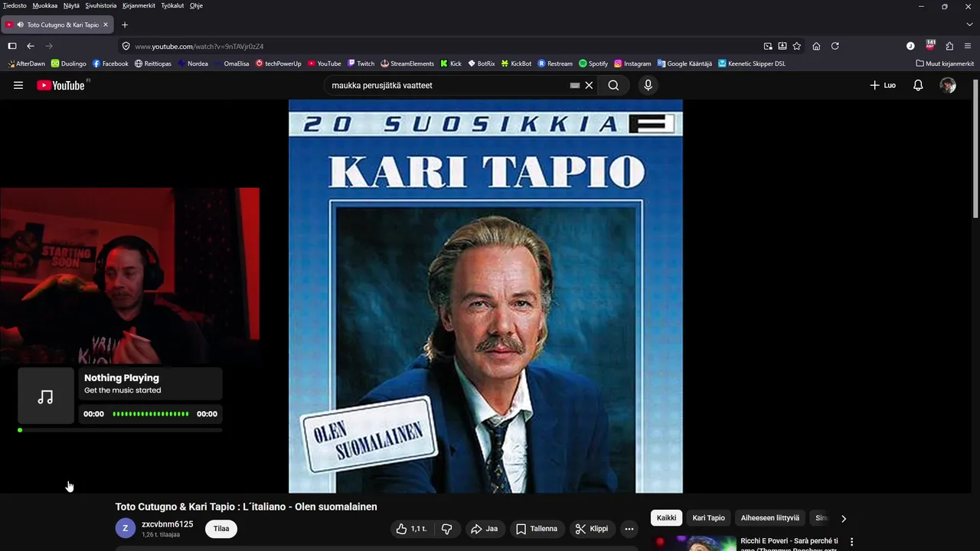This screenshot has width=980, height=551.
Task: Open the AfterDawn bookmark
Action: pyautogui.click(x=26, y=64)
